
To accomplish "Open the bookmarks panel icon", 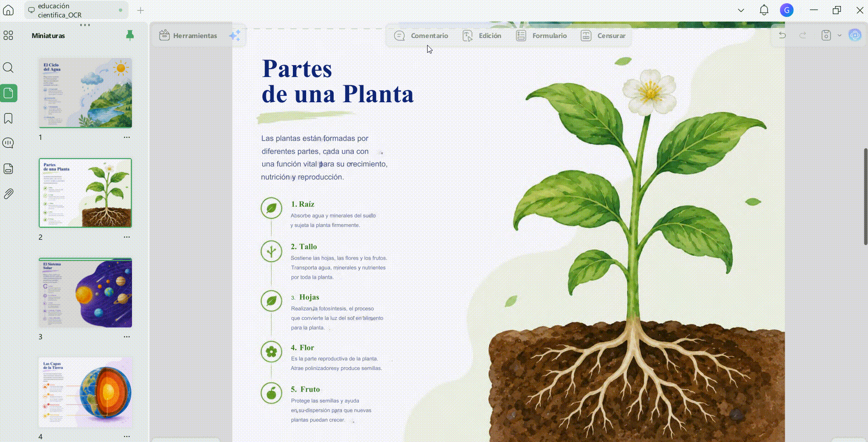I will tap(8, 118).
